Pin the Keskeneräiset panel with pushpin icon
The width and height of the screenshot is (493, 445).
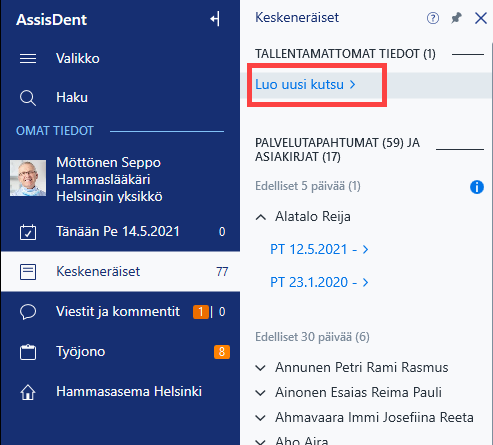[x=456, y=18]
